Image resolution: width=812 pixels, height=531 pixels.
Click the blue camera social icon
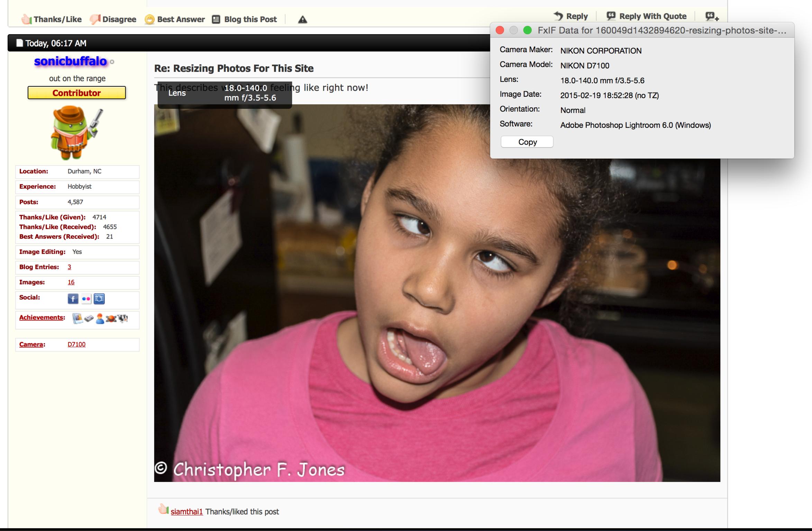point(99,299)
